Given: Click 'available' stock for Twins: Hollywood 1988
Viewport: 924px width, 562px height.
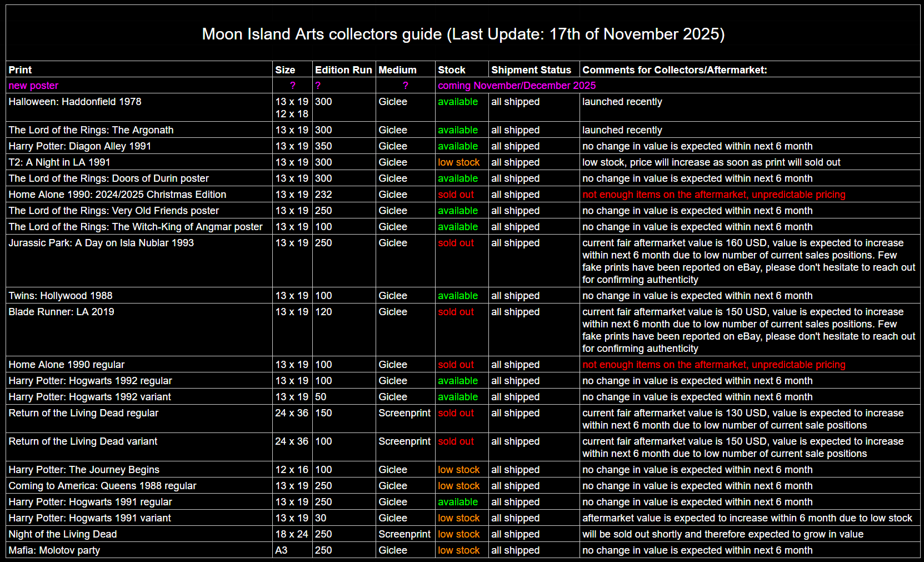Looking at the screenshot, I should click(457, 296).
